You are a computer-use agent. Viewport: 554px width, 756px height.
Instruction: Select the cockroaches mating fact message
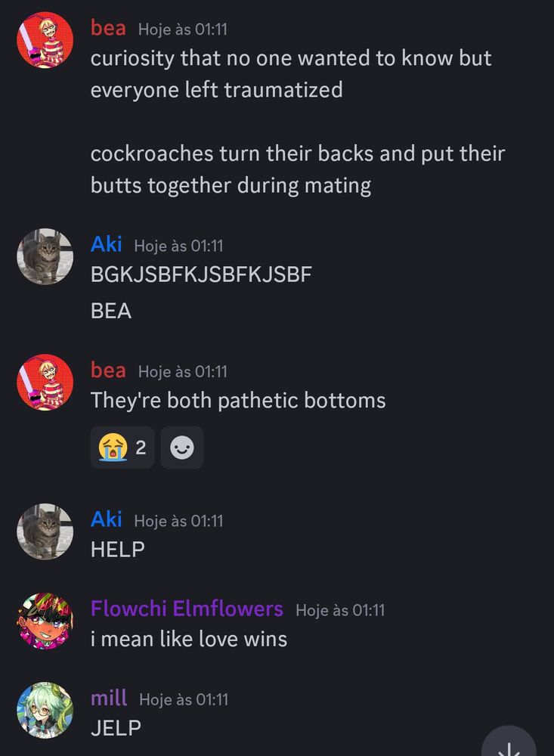(x=298, y=169)
